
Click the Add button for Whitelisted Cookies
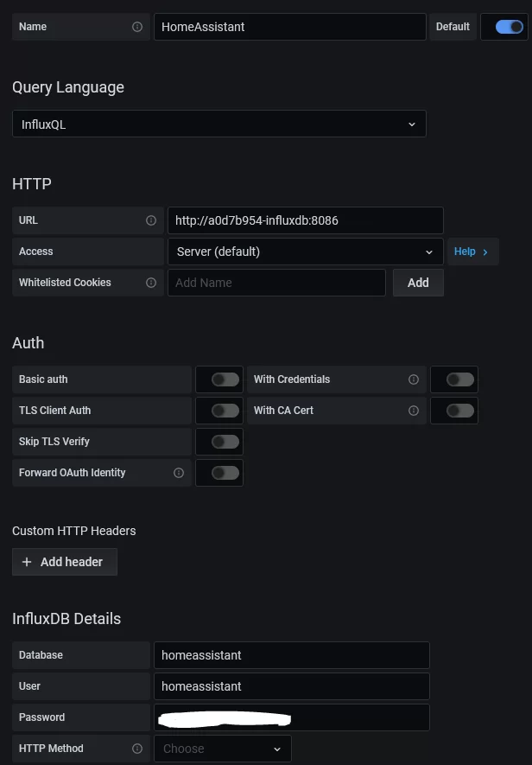point(418,283)
